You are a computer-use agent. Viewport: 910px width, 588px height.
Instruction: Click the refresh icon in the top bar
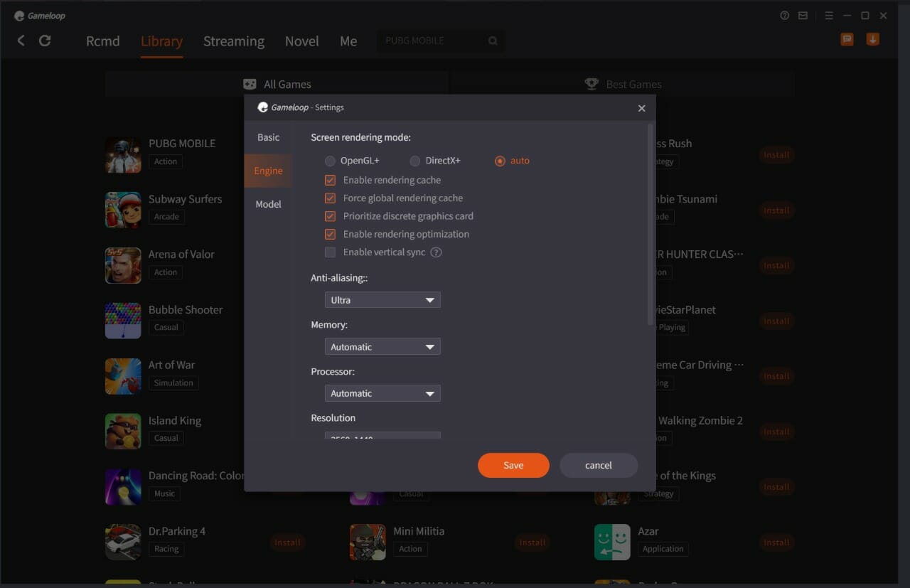45,41
